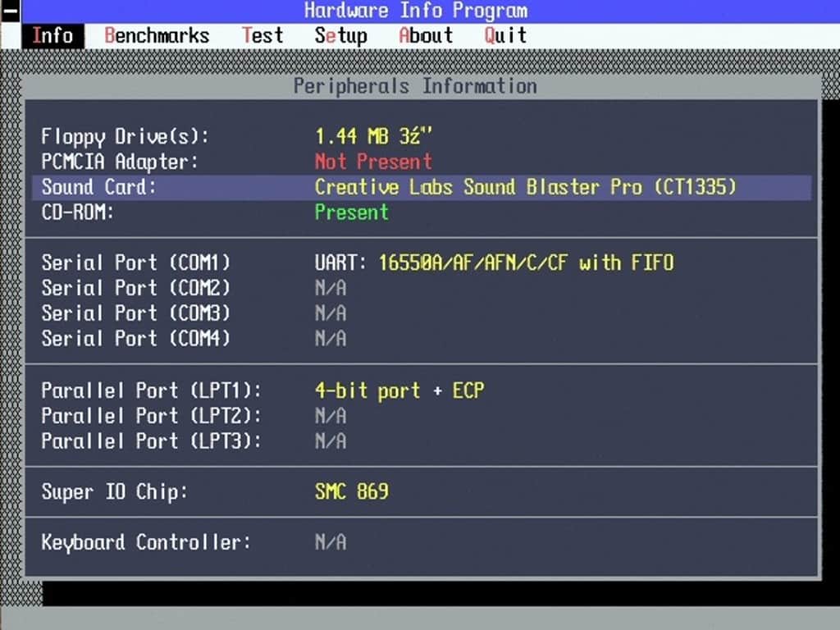Click the Keyboard Controller label
The image size is (840, 630).
[x=146, y=543]
